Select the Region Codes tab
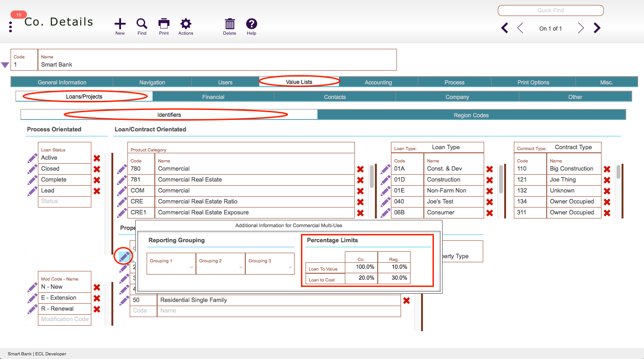Image resolution: width=644 pixels, height=359 pixels. pos(471,115)
